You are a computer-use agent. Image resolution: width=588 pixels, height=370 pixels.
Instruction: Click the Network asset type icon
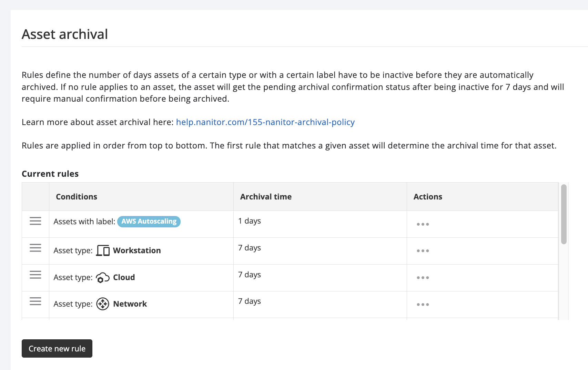pyautogui.click(x=103, y=304)
